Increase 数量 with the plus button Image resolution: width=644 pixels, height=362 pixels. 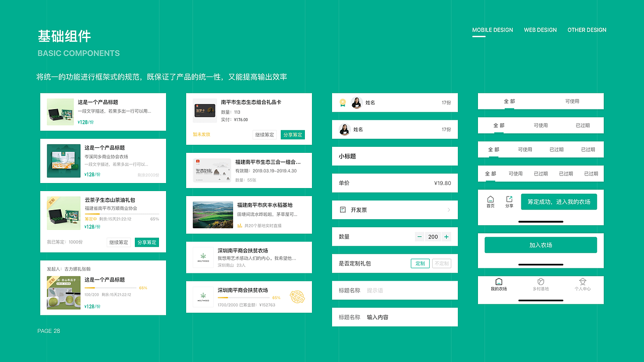click(x=446, y=237)
